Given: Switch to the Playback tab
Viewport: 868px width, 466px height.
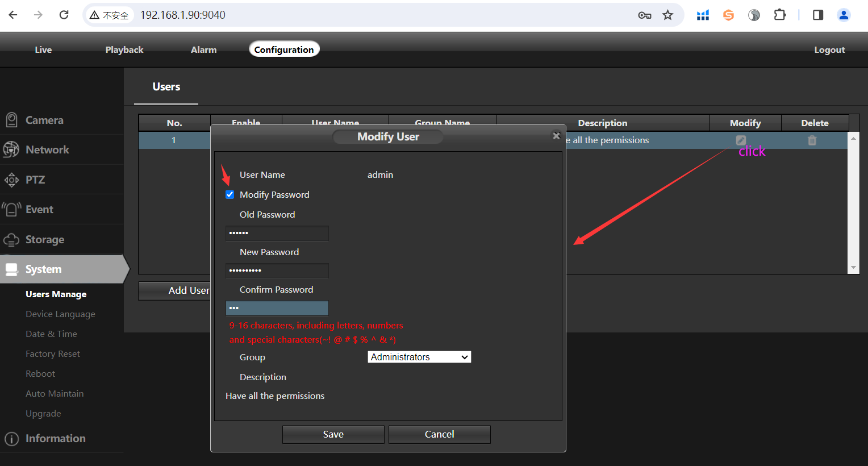Looking at the screenshot, I should click(x=124, y=49).
